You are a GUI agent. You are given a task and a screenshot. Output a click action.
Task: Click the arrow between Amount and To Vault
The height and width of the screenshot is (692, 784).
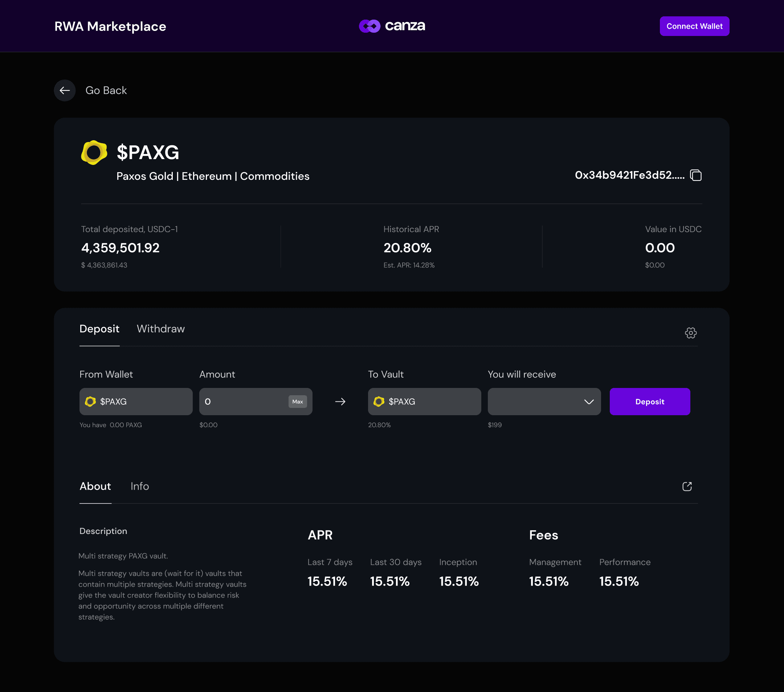coord(340,401)
